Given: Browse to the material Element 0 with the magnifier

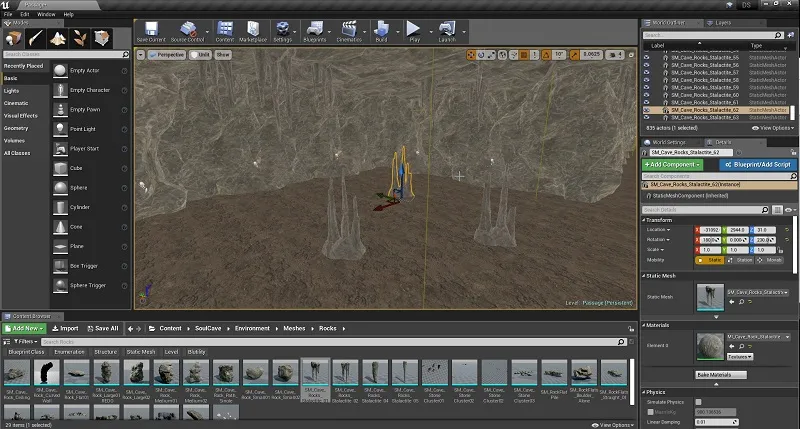Looking at the screenshot, I should tap(741, 346).
